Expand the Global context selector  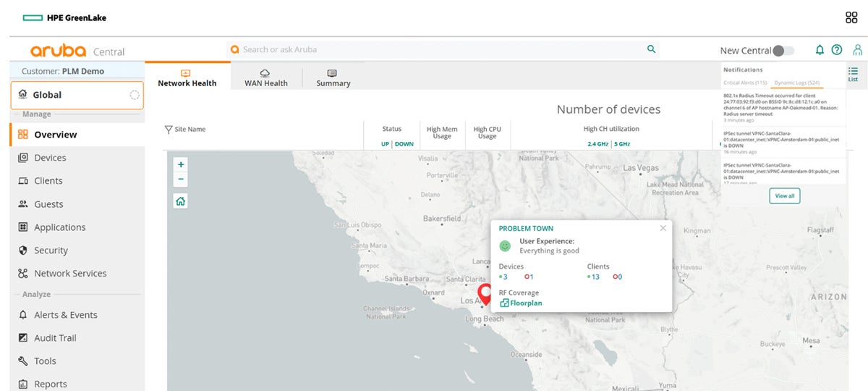[x=77, y=95]
